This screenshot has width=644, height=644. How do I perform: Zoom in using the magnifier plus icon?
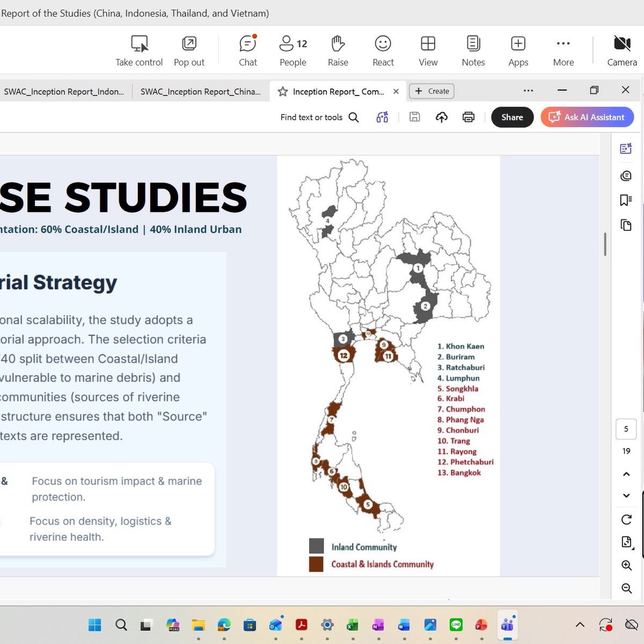[626, 565]
